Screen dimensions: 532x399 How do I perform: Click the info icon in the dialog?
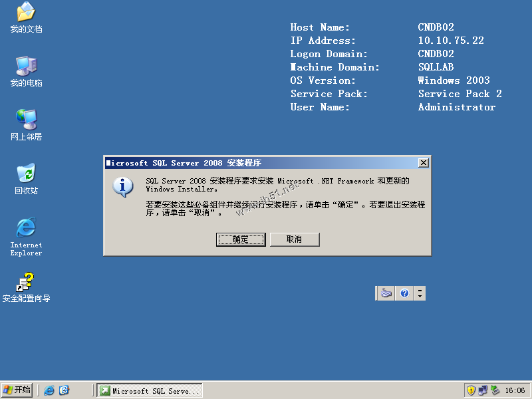pyautogui.click(x=123, y=187)
